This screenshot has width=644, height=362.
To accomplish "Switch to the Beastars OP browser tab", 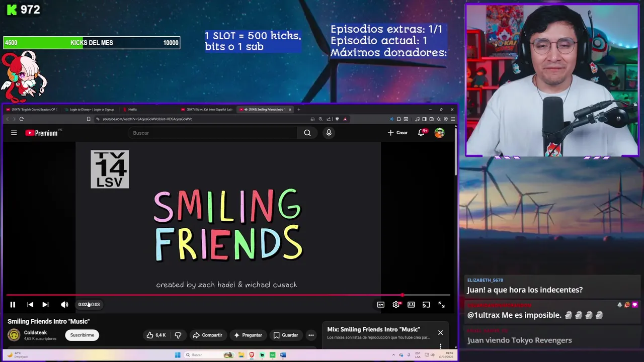I will 32,109.
